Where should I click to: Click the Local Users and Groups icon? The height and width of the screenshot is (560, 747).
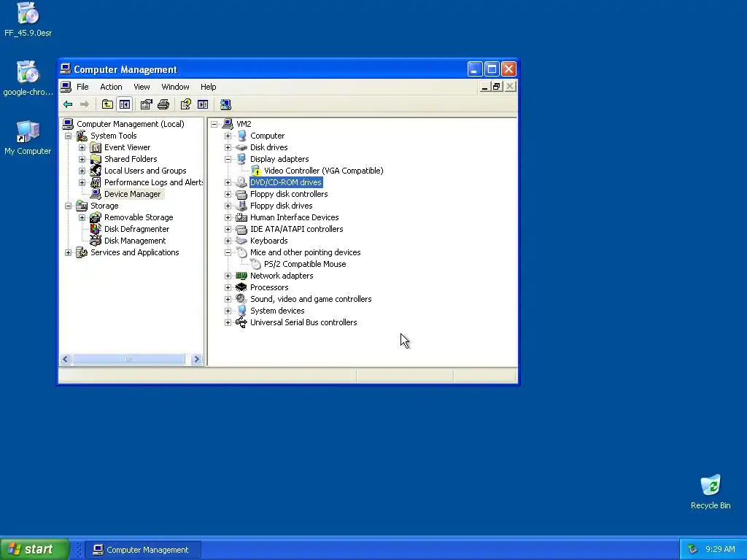pos(96,171)
